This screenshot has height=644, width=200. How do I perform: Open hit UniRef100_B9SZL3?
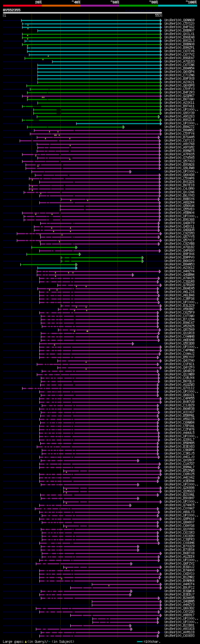tap(179, 41)
